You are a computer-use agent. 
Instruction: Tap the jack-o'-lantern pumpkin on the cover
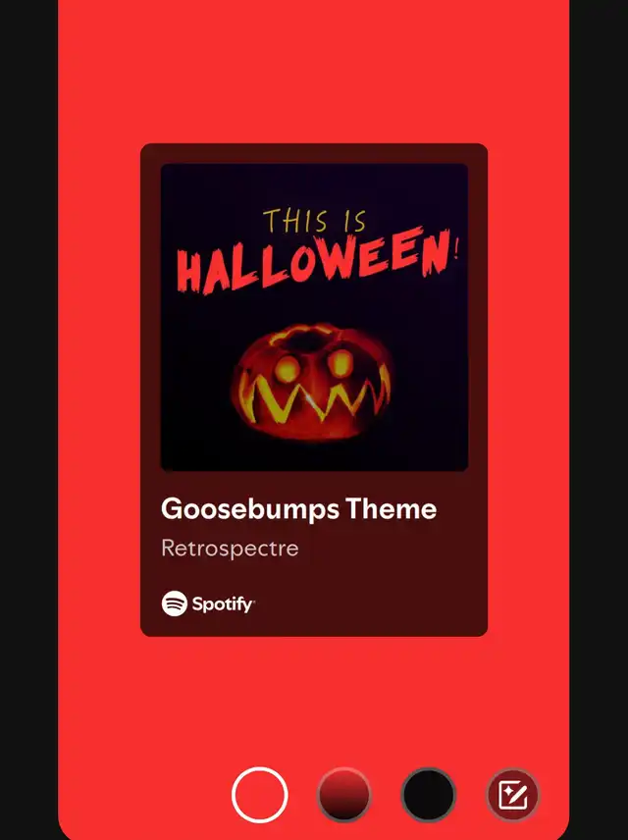[x=313, y=382]
